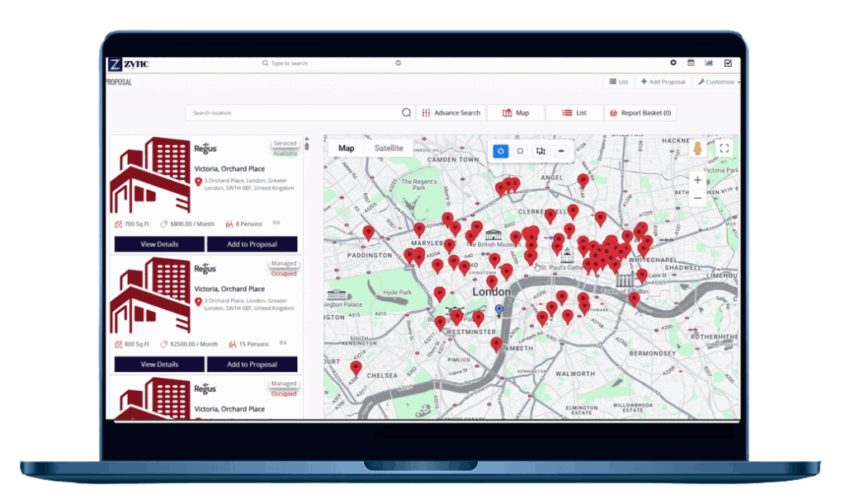Viewport: 845px width, 504px height.
Task: Switch map to Map view tab
Action: (347, 148)
